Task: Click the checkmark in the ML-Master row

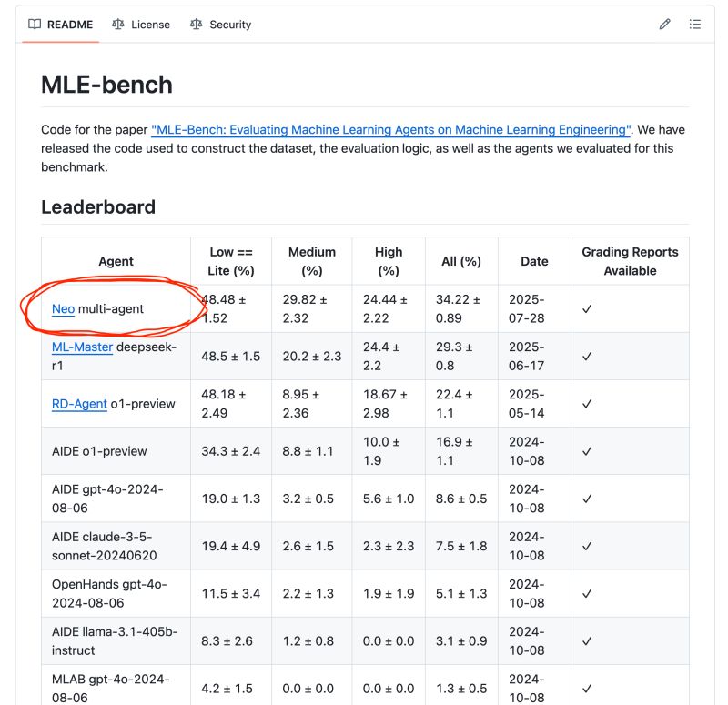Action: [587, 357]
